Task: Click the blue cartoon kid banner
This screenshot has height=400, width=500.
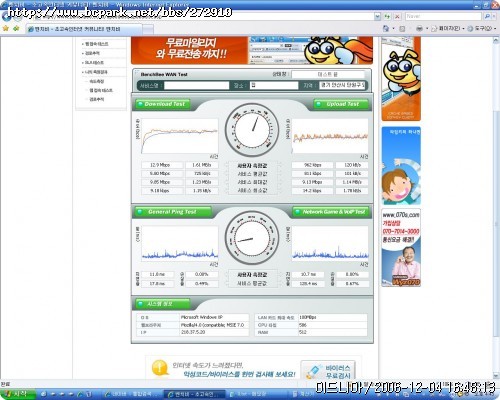Action: point(401,166)
